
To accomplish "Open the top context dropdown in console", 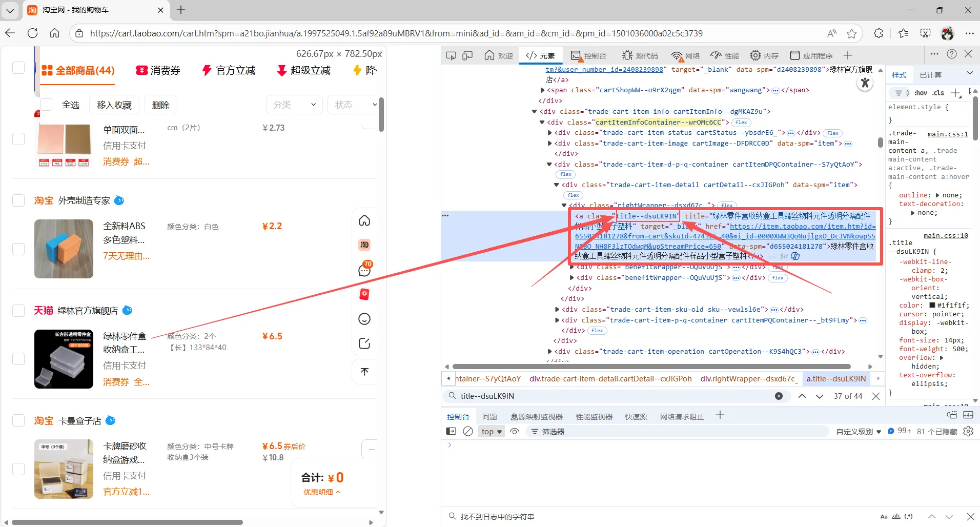I will tap(491, 432).
